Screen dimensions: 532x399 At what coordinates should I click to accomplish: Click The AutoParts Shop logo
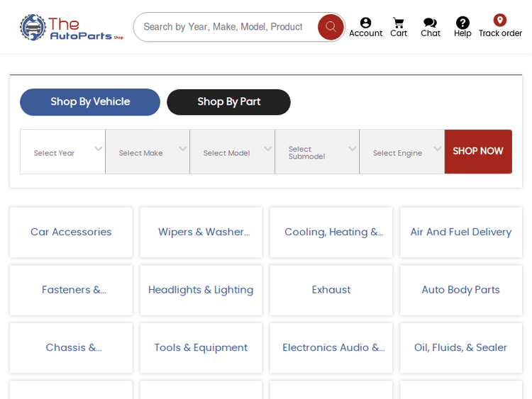[x=72, y=28]
